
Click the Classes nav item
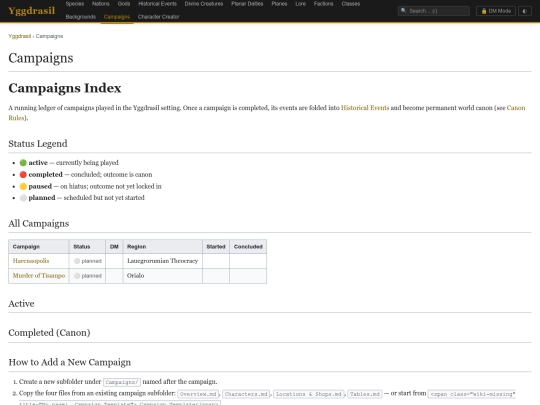click(x=351, y=4)
